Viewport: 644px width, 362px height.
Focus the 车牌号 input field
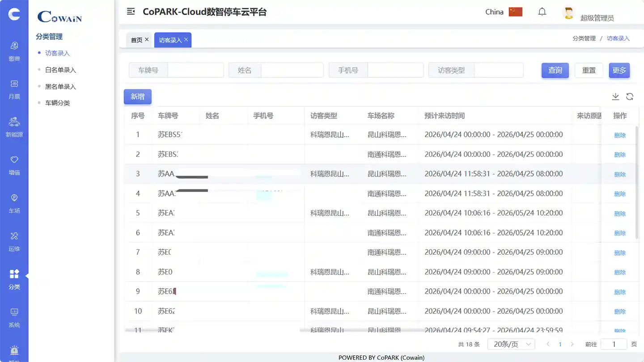click(x=195, y=70)
